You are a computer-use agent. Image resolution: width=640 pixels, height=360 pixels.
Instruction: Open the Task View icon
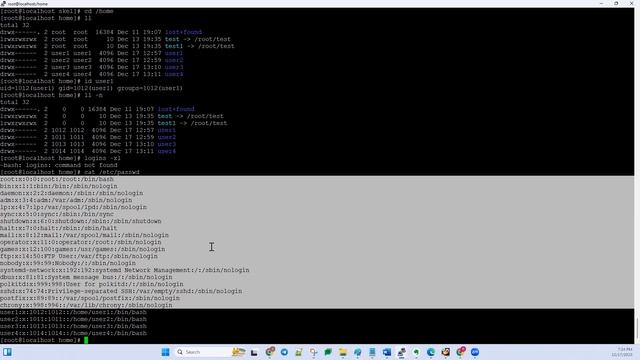(254, 352)
